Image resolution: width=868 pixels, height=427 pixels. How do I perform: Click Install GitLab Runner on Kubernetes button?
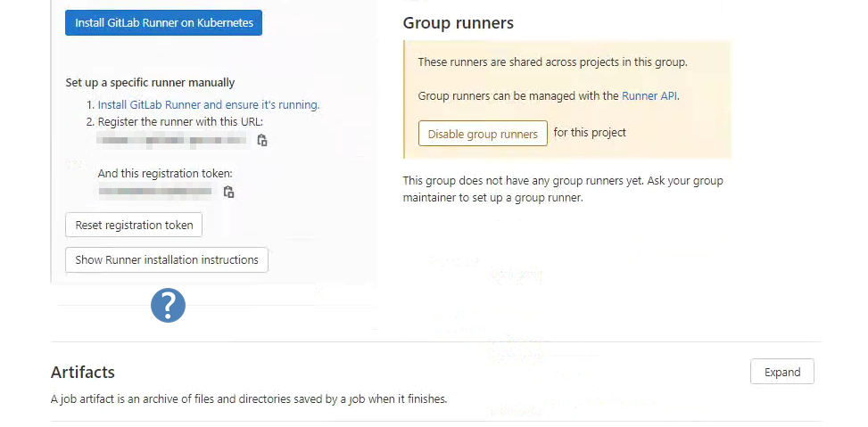[x=163, y=22]
